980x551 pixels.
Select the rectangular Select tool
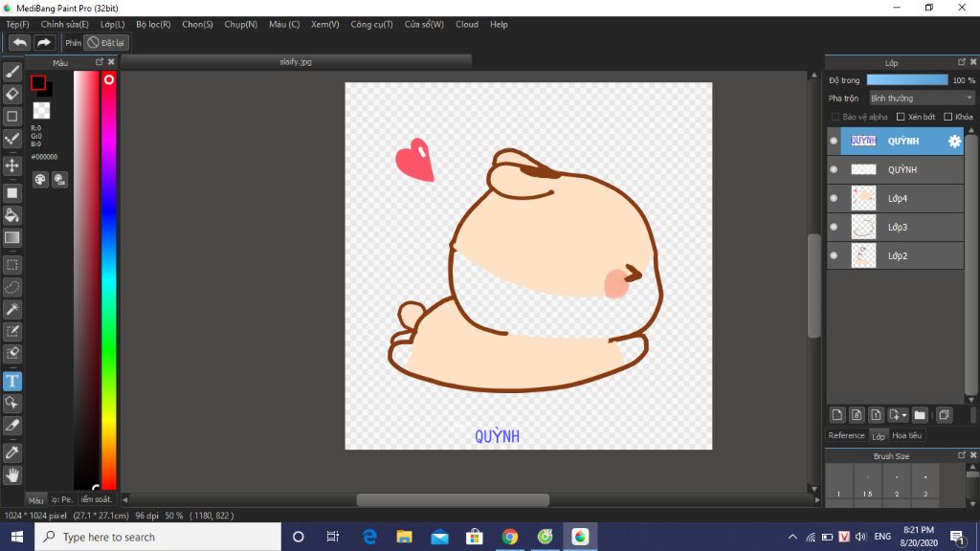pyautogui.click(x=11, y=265)
